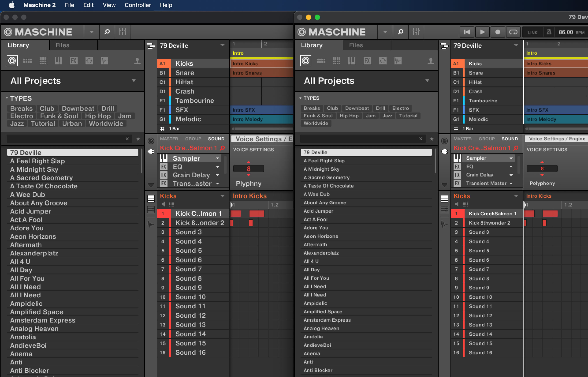Toggle the metronome icon beside LINK
This screenshot has width=588, height=377.
pyautogui.click(x=549, y=32)
